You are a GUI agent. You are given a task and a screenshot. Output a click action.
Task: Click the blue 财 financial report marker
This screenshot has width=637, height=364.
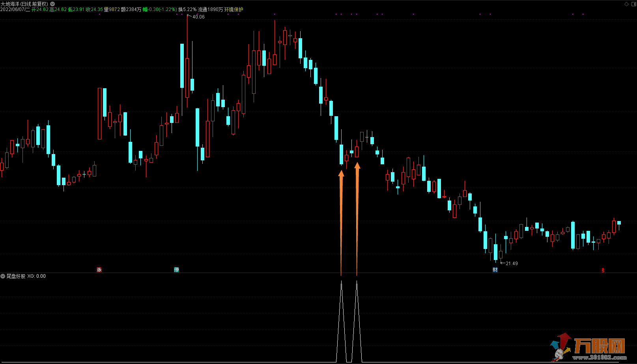click(x=495, y=270)
